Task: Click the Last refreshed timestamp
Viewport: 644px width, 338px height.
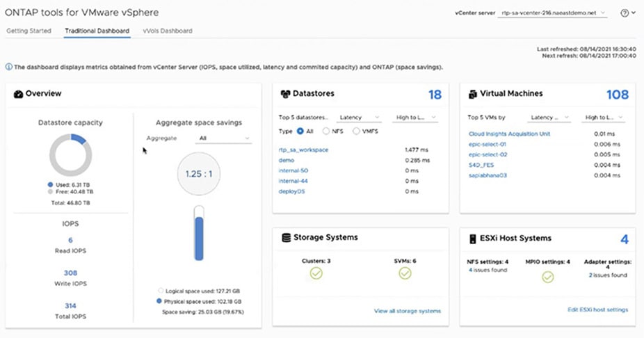Action: [x=586, y=49]
